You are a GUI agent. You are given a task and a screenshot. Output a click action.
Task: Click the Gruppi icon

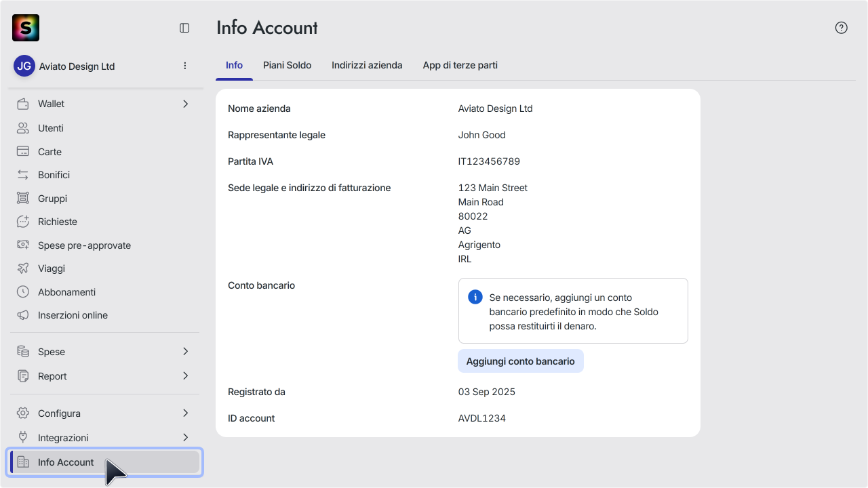[x=23, y=199]
